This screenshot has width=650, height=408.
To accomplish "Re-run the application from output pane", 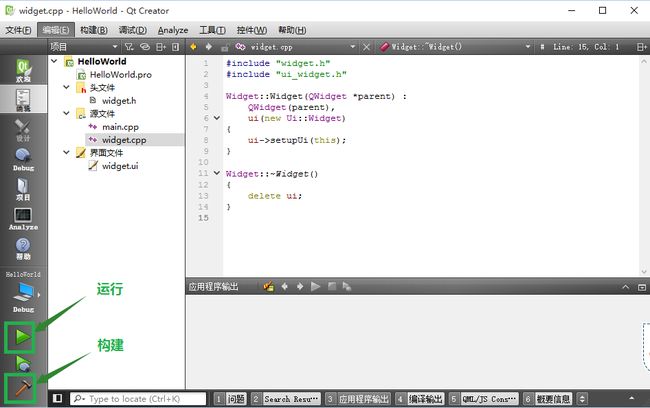I will pyautogui.click(x=315, y=287).
